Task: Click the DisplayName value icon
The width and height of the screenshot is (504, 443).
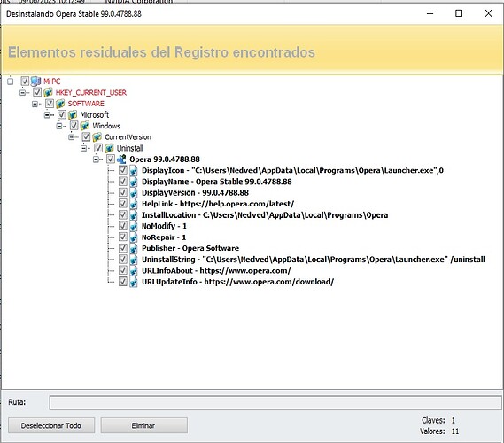Action: pos(134,182)
